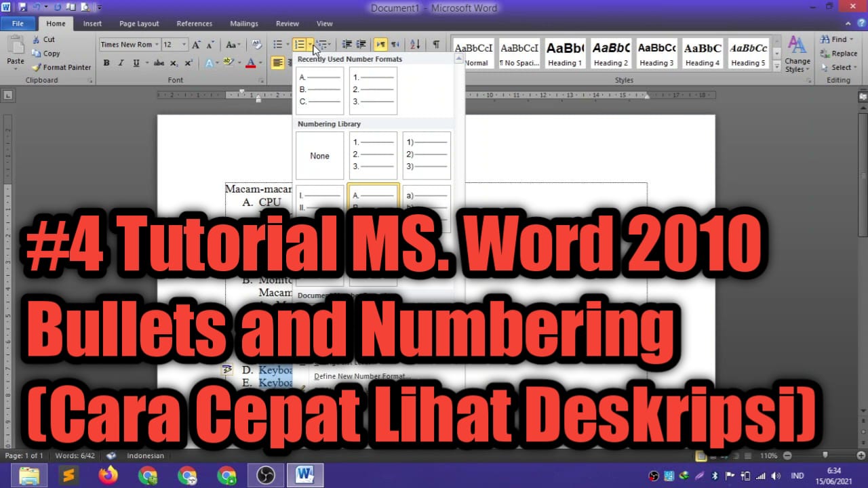The image size is (868, 488).
Task: Expand the Underline style arrow
Action: [x=146, y=63]
